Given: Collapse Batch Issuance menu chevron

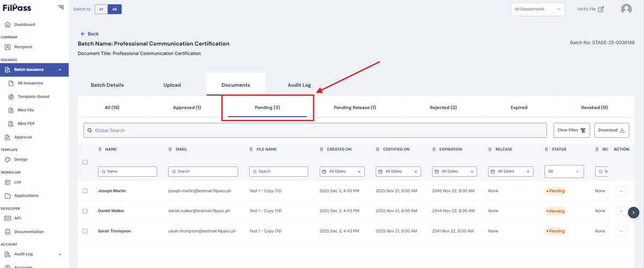Looking at the screenshot, I should 60,70.
